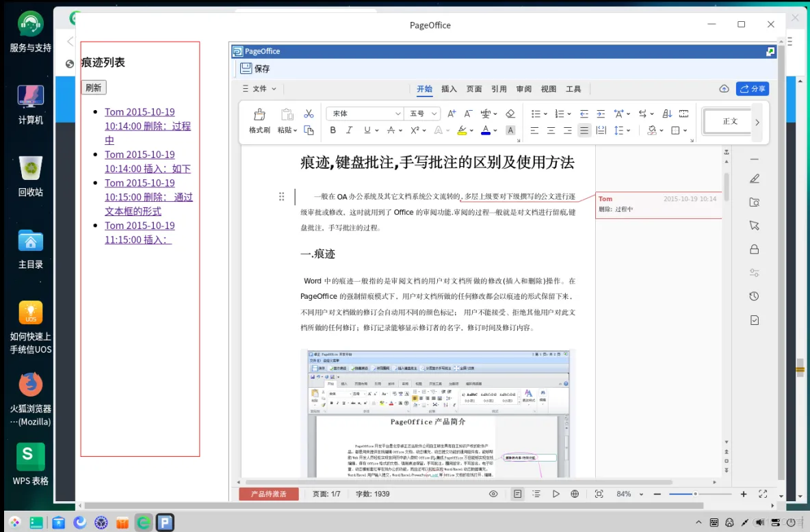Toggle the eye protection mode icon

coord(493,494)
